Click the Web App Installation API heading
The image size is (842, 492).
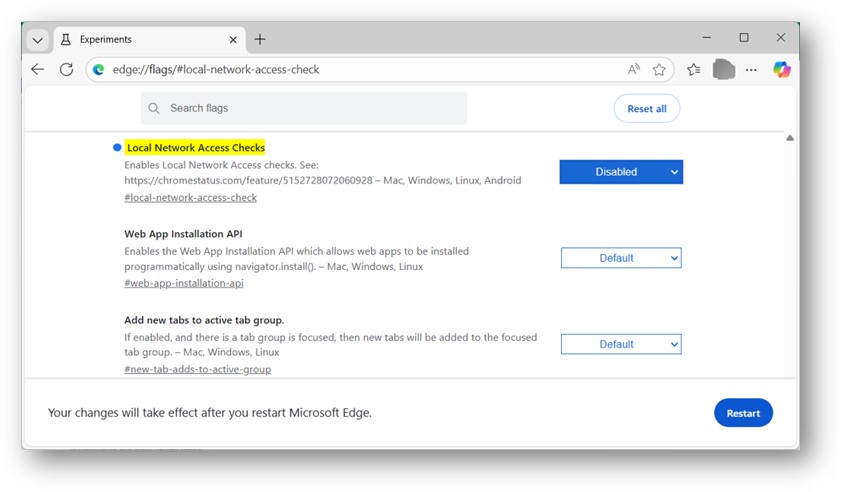coord(183,234)
